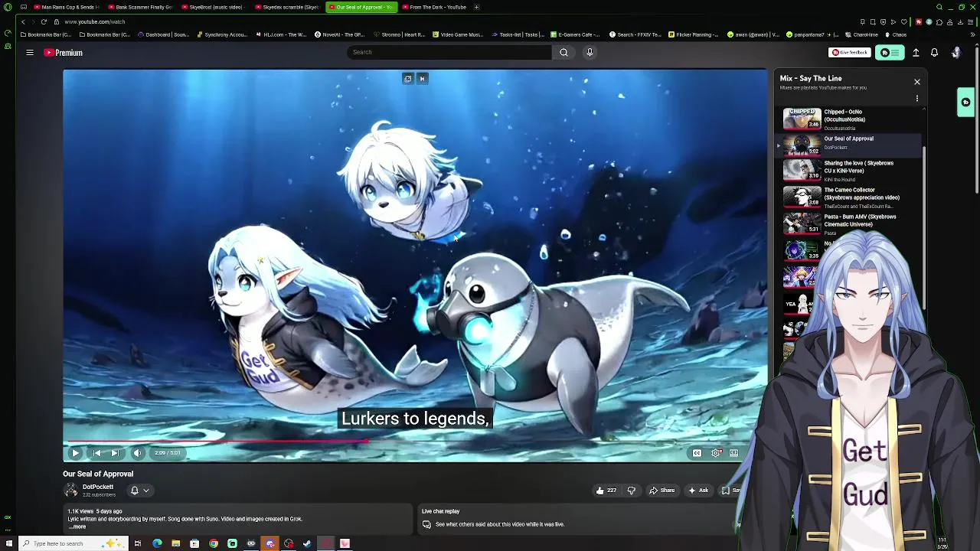
Task: Go to the YouTube Premium home logo
Action: click(x=63, y=53)
